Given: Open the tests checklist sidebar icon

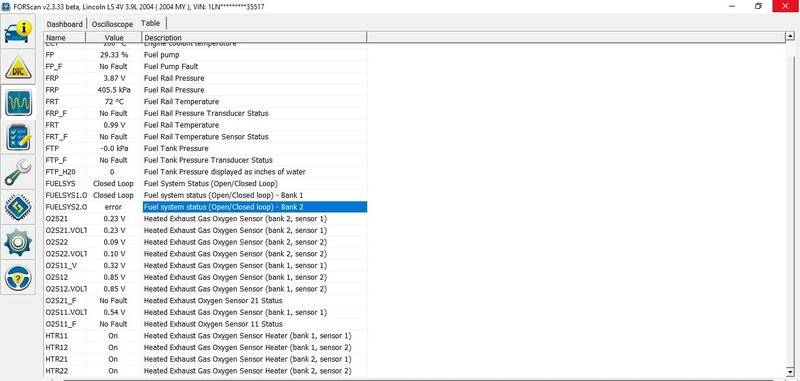Looking at the screenshot, I should pyautogui.click(x=18, y=138).
